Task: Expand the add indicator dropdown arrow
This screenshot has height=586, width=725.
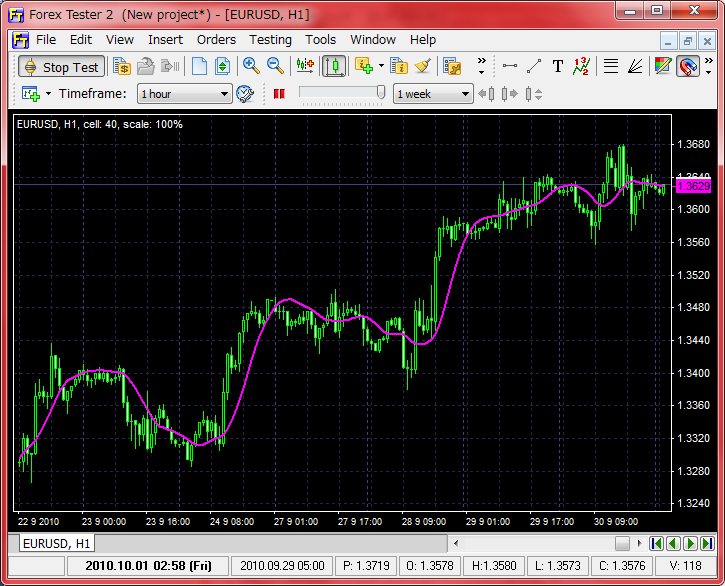Action: tap(381, 66)
